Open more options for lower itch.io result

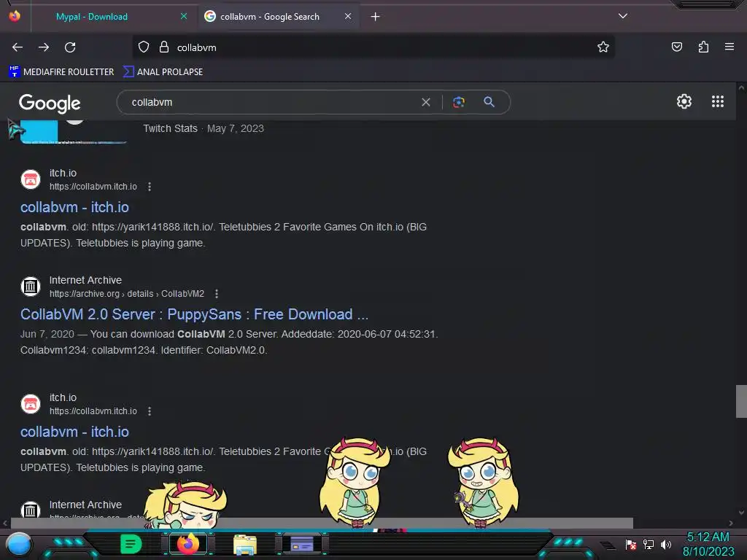[150, 411]
